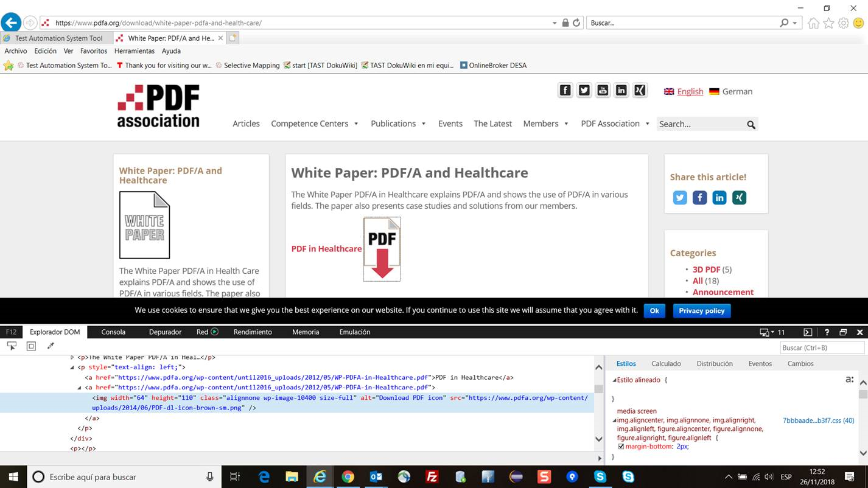
Task: Open Google Chrome from the taskbar
Action: click(348, 476)
